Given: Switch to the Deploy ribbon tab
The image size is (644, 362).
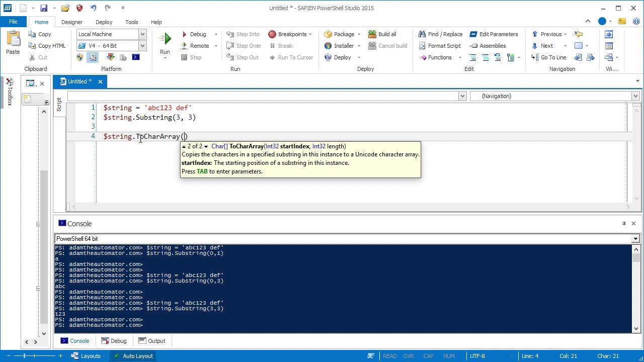Looking at the screenshot, I should [x=104, y=22].
